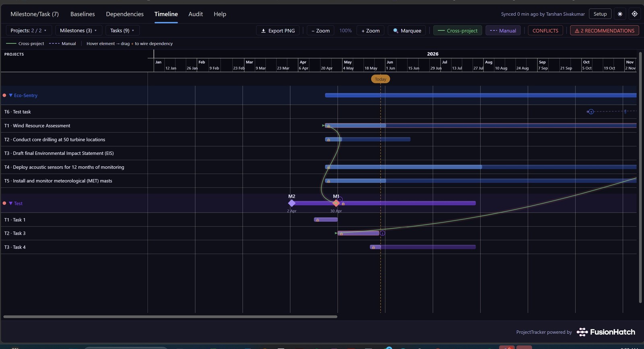Click lock icon on acoustic sensors bar
The height and width of the screenshot is (349, 644).
328,167
